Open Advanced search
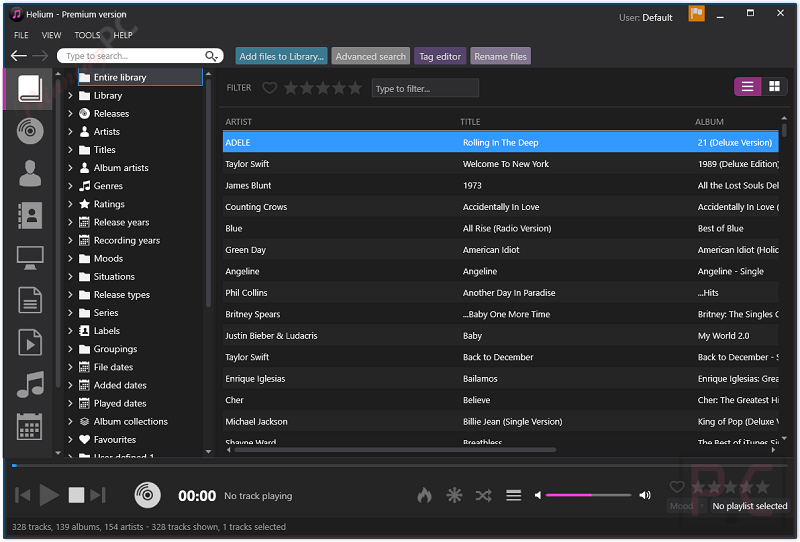Viewport: 800px width, 542px height. [x=370, y=56]
